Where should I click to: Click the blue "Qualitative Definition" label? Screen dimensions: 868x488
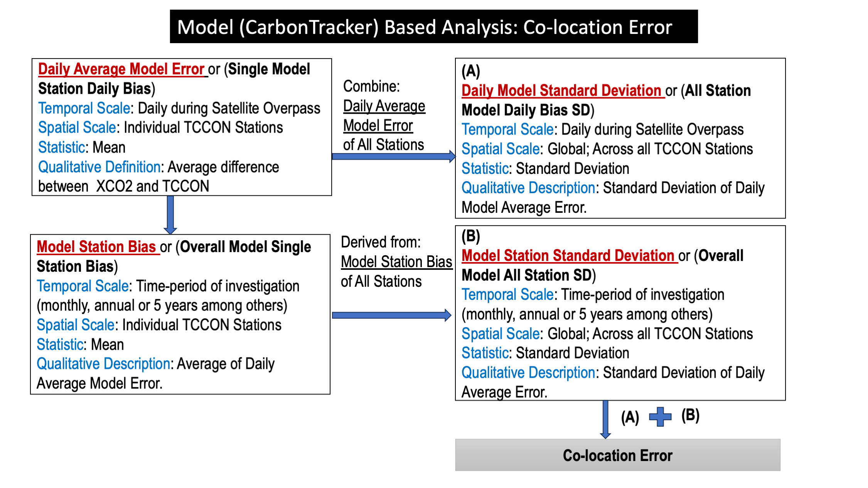click(x=99, y=167)
